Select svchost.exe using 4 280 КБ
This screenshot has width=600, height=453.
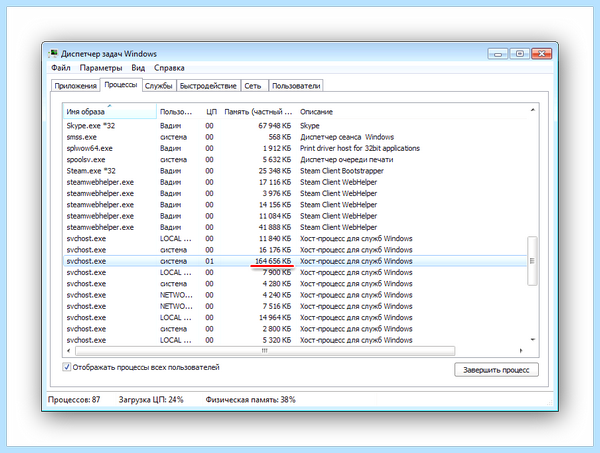(x=295, y=284)
